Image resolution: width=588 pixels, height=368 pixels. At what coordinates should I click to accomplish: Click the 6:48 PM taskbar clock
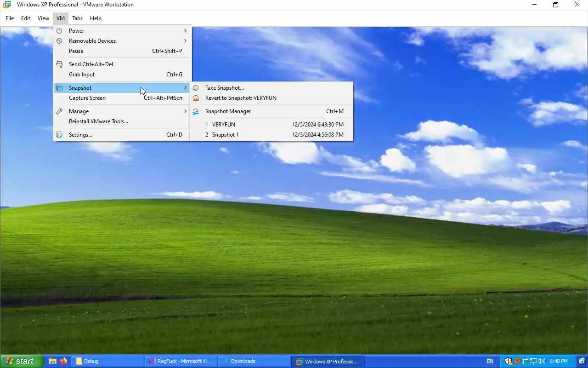click(559, 361)
